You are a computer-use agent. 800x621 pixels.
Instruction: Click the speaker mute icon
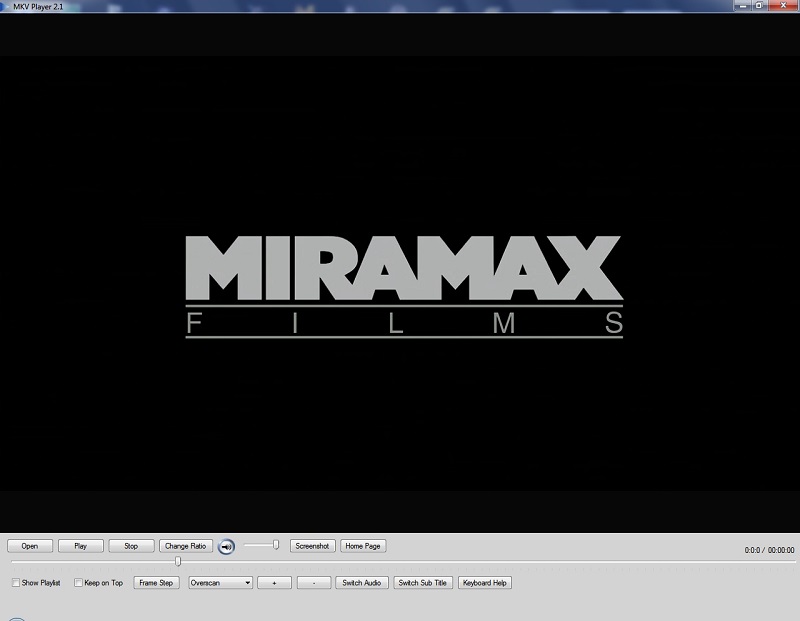[226, 547]
